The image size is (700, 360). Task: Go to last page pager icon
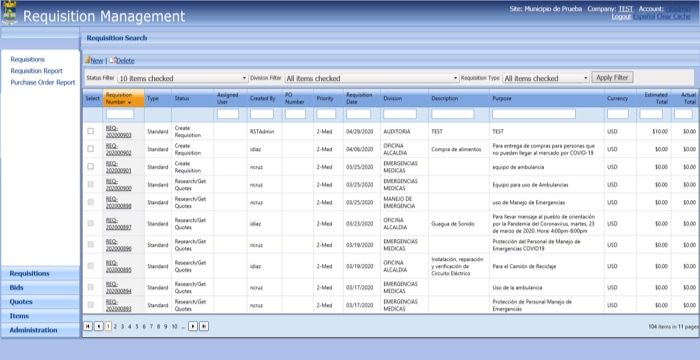click(x=204, y=327)
